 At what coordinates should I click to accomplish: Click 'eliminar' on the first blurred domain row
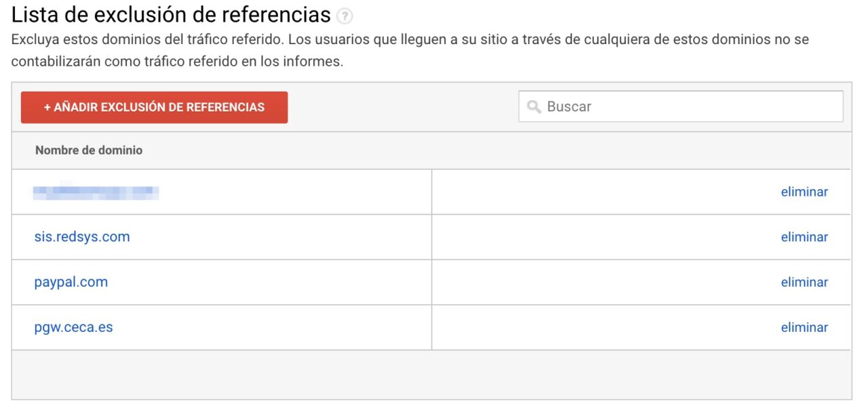click(804, 192)
